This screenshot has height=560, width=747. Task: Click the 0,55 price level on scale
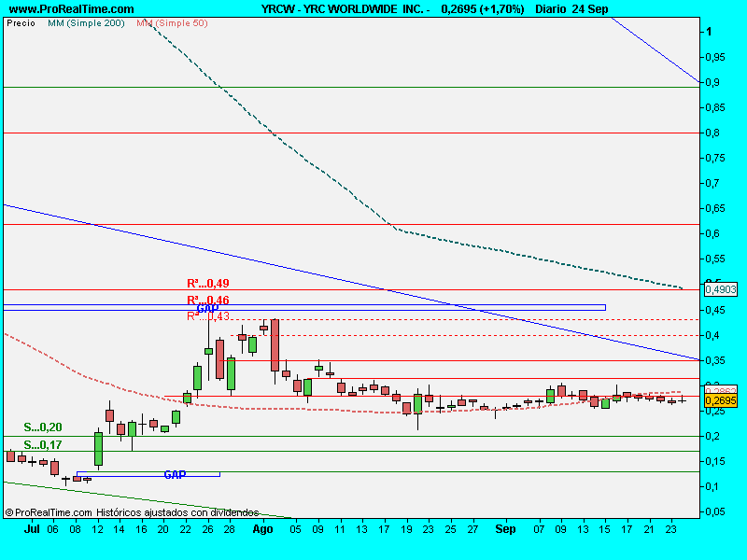[715, 259]
